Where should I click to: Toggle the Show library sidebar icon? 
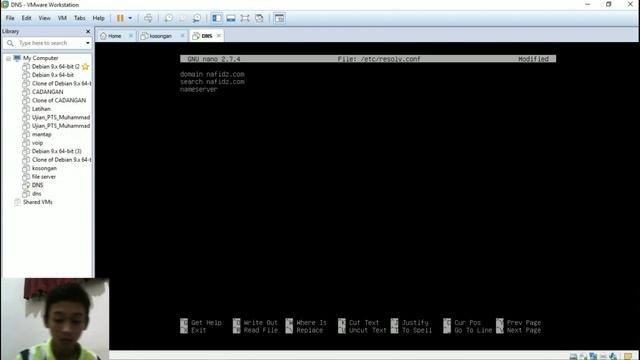(217, 18)
